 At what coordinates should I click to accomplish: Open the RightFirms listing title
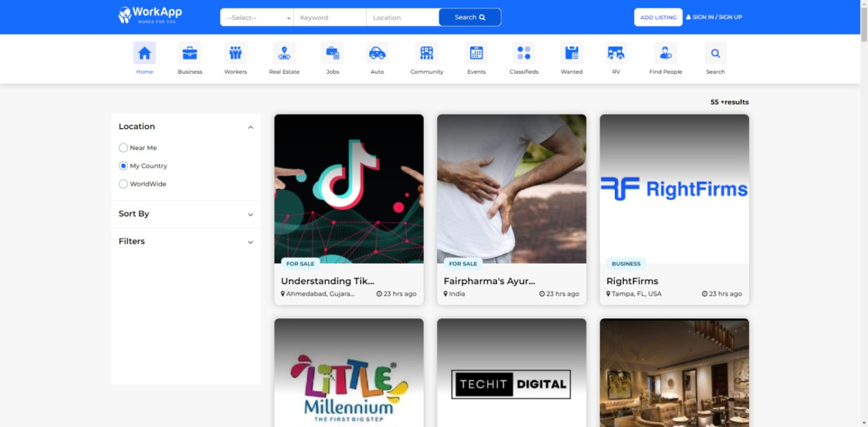click(x=632, y=281)
